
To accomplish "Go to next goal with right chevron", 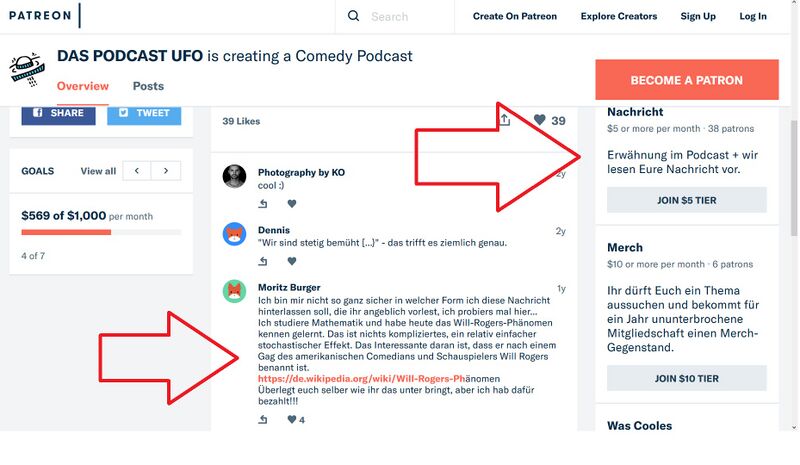I will [166, 170].
